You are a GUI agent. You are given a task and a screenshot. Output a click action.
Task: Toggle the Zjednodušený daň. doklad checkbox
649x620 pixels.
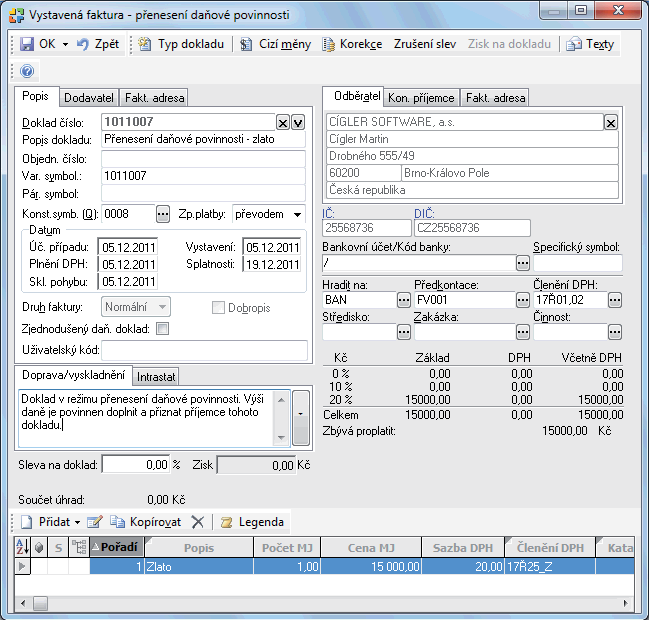[163, 328]
